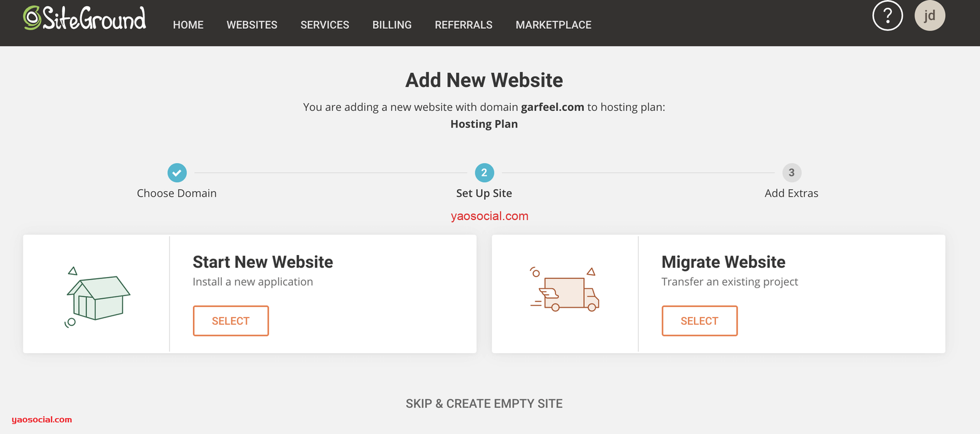Click the step 3 Add Extras circle
The width and height of the screenshot is (980, 434).
(x=791, y=173)
